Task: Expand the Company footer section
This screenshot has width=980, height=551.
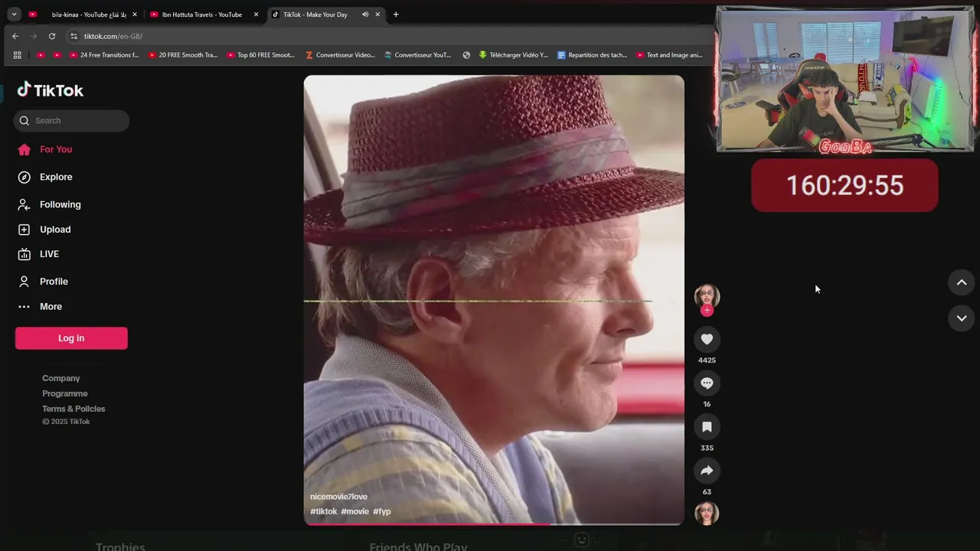Action: pos(61,378)
